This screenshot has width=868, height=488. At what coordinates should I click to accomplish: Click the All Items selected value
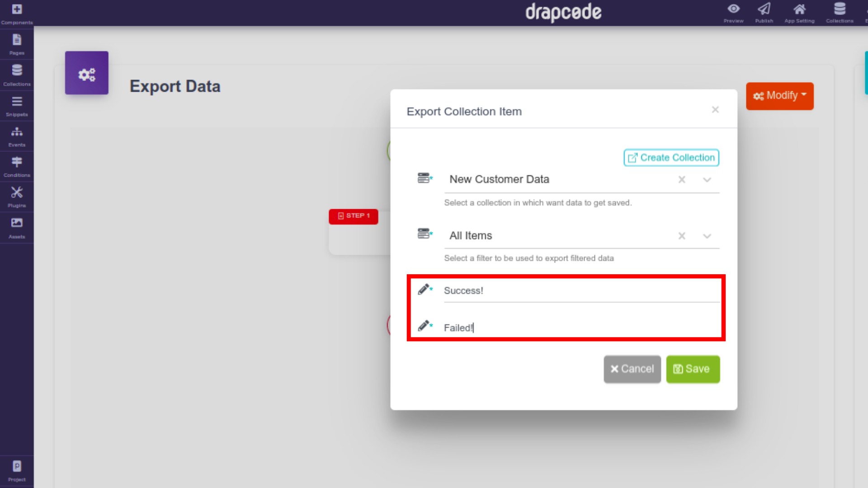click(471, 236)
